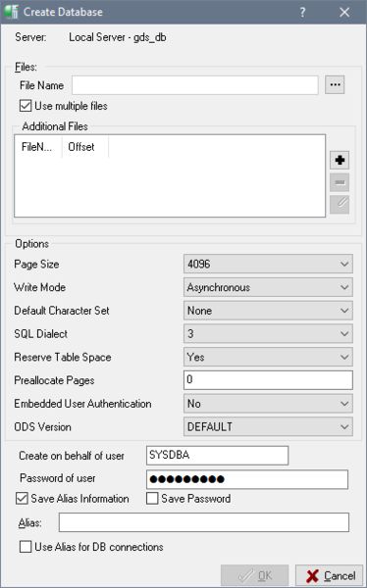Expand the Default Character Set dropdown
367x588 pixels.
click(x=268, y=311)
